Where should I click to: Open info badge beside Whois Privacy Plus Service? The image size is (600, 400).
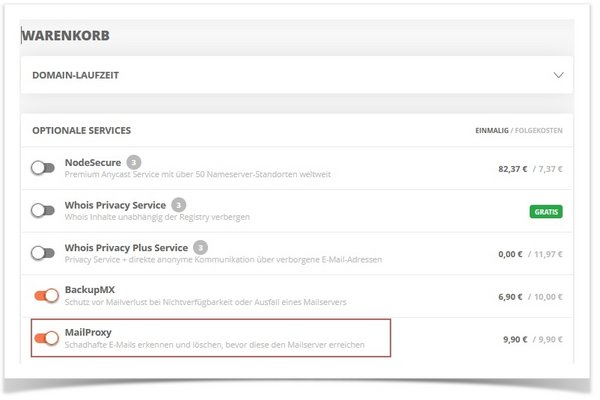[x=200, y=247]
